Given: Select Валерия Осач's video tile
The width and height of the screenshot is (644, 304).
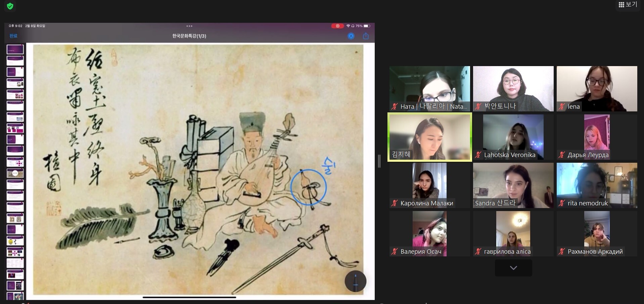Looking at the screenshot, I should [x=430, y=234].
